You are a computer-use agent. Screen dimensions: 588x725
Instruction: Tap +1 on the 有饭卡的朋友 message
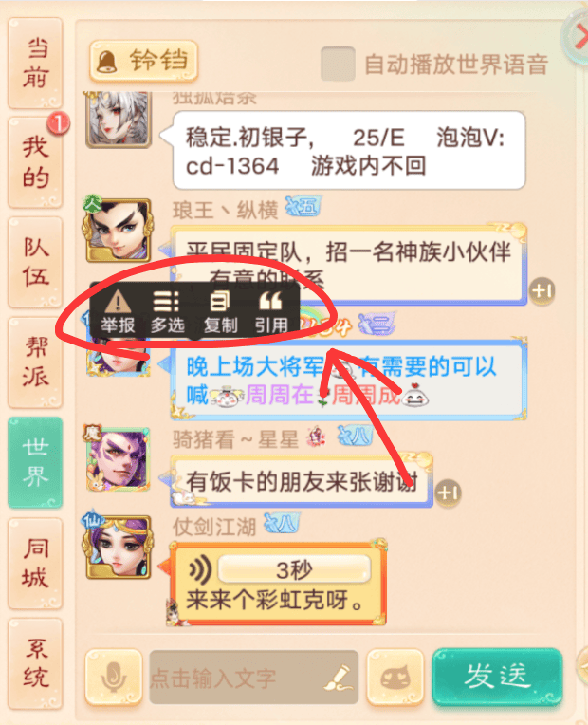(449, 493)
